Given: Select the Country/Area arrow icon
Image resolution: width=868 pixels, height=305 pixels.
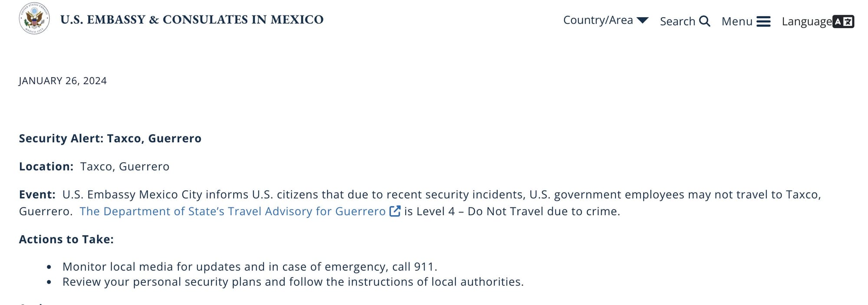Looking at the screenshot, I should click(x=643, y=20).
